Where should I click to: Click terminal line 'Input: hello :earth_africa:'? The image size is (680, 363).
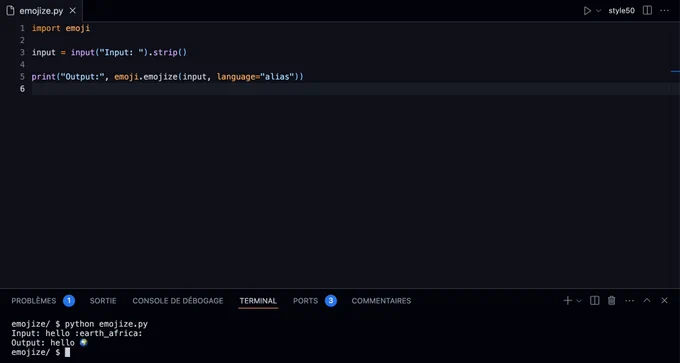[x=77, y=334]
